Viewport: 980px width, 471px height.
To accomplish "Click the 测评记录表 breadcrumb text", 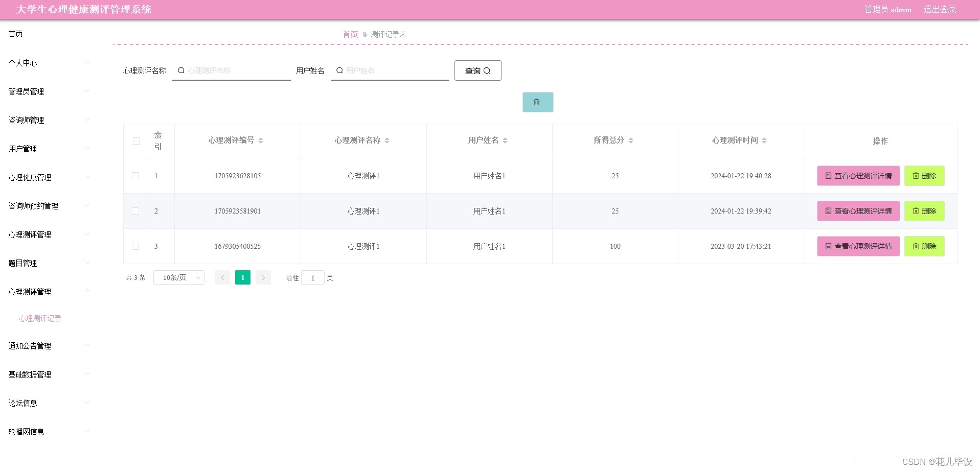I will pyautogui.click(x=389, y=34).
